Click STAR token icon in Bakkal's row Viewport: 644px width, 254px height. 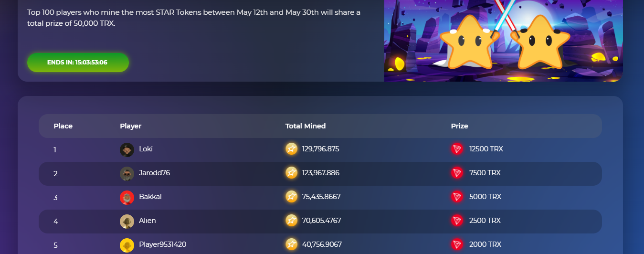(x=291, y=197)
